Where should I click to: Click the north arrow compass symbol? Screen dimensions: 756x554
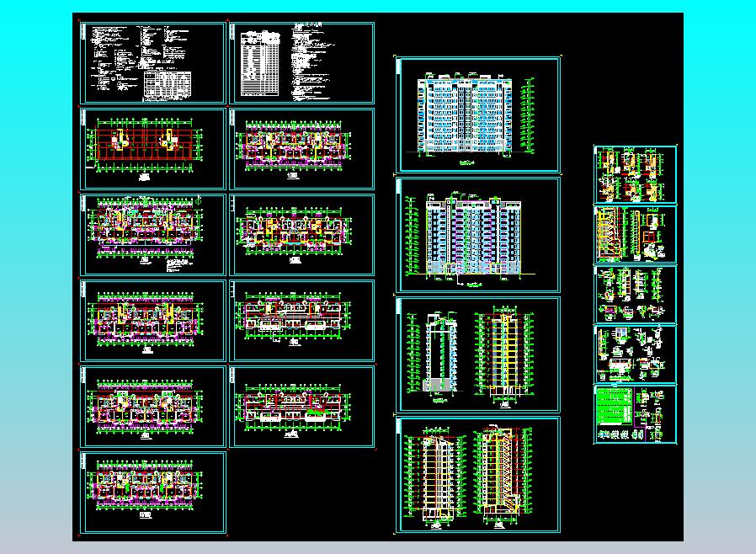[199, 200]
